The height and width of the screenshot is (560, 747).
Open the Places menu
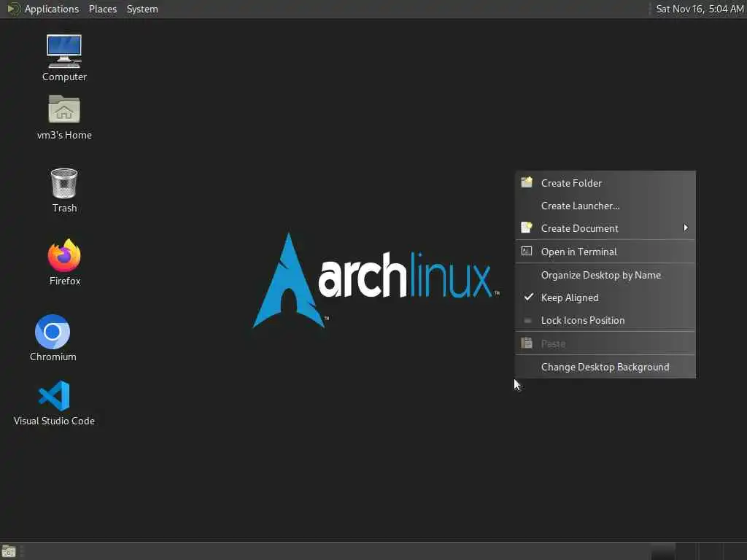coord(102,9)
